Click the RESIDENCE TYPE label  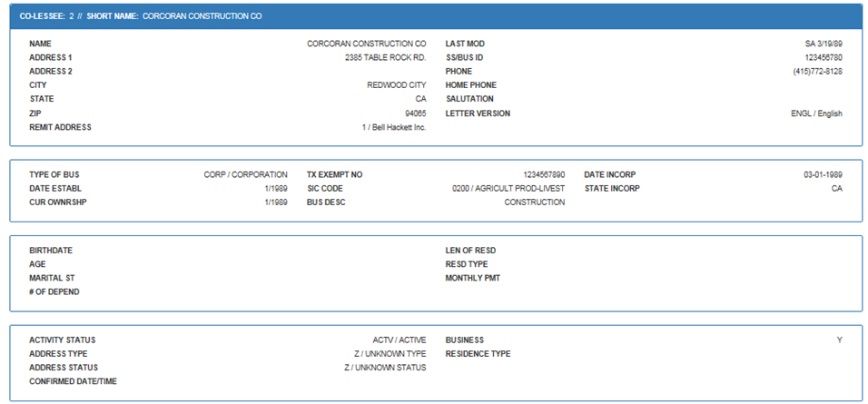(478, 354)
